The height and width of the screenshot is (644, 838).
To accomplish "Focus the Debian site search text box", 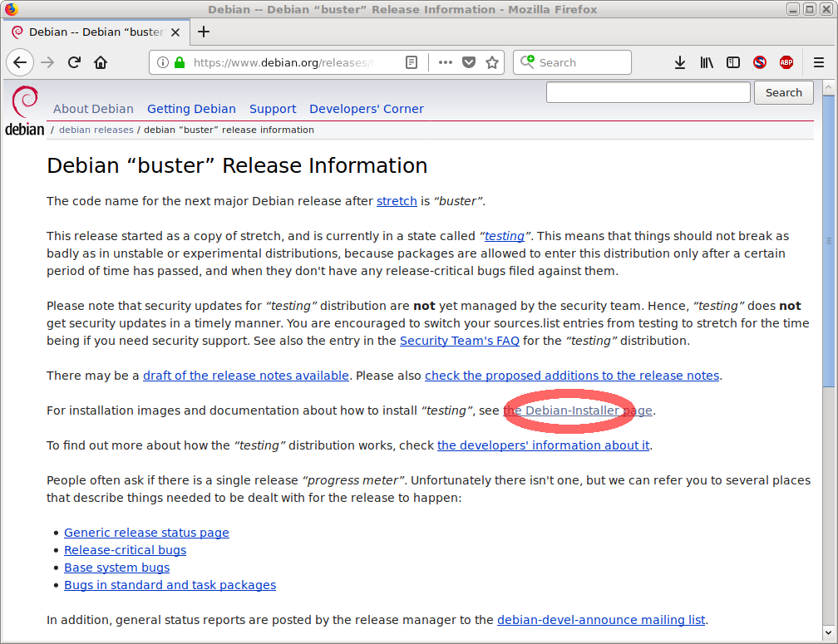I will pyautogui.click(x=648, y=92).
